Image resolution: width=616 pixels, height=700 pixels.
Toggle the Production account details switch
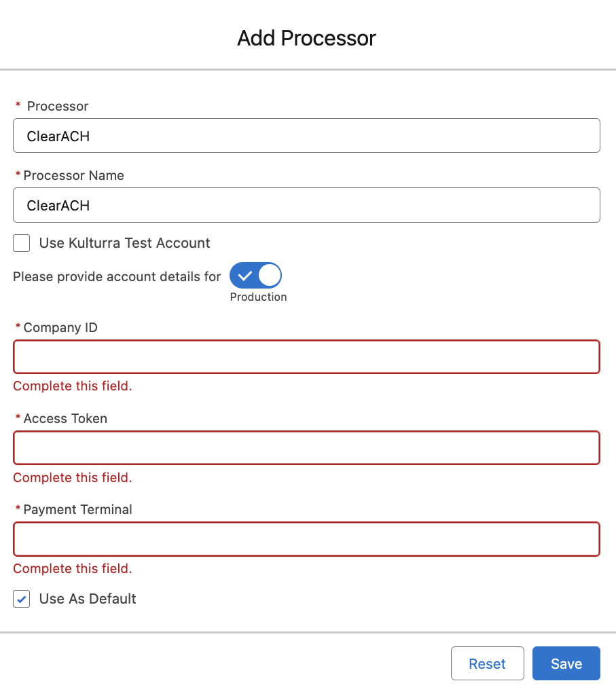tap(255, 276)
